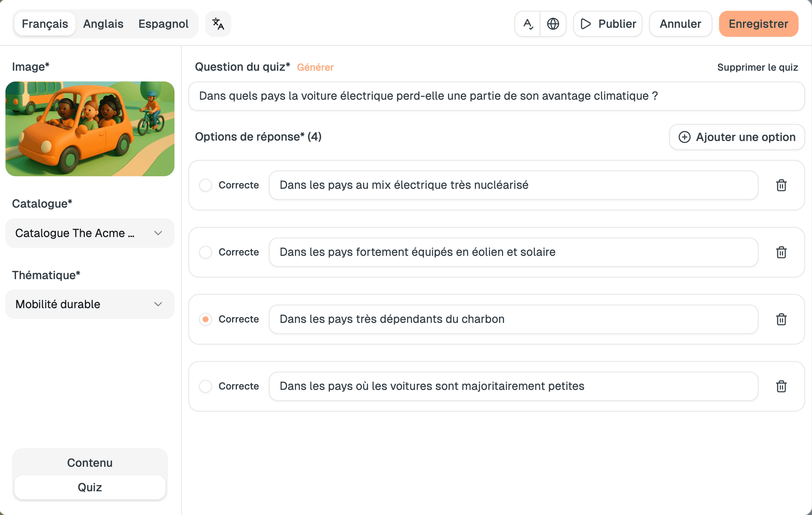
Task: Click the globe language icon near Publier
Action: pos(553,23)
